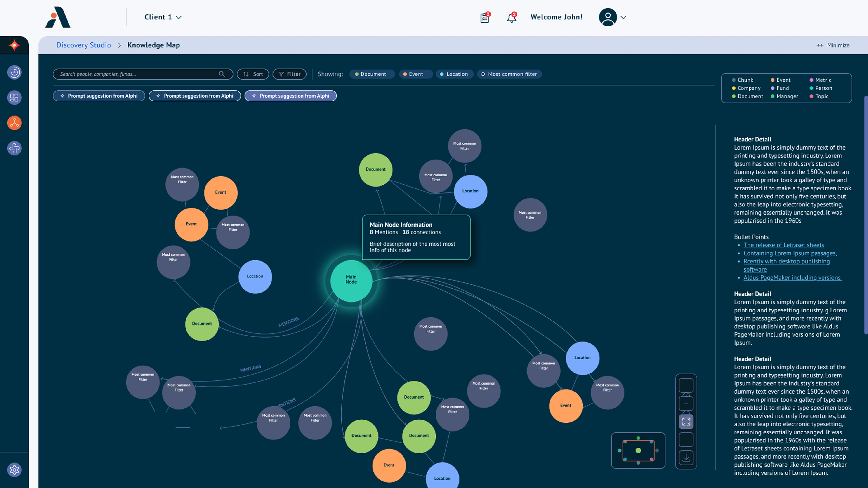This screenshot has height=488, width=868.
Task: Toggle Manager in the legend
Action: pyautogui.click(x=784, y=96)
